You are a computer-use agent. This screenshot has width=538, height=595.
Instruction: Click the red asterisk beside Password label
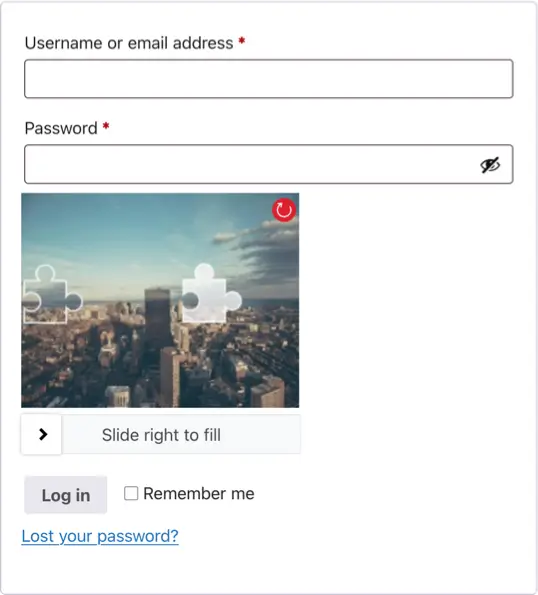[x=106, y=126]
